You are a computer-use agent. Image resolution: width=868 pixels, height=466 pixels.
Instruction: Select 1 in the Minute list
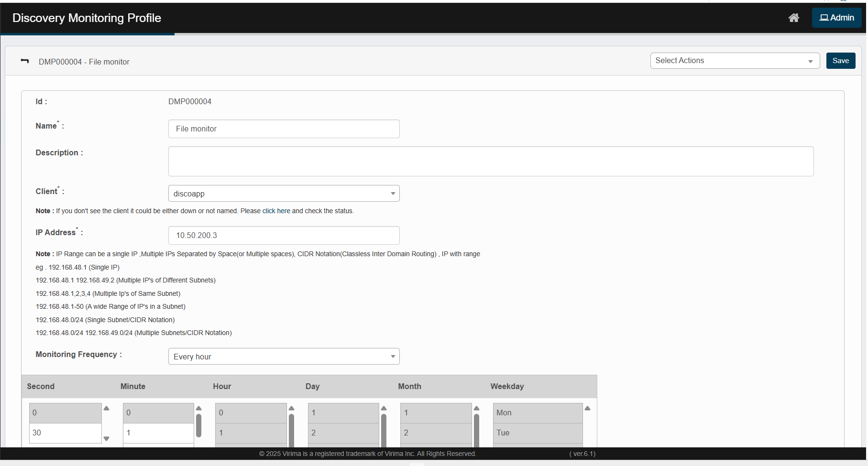(158, 433)
